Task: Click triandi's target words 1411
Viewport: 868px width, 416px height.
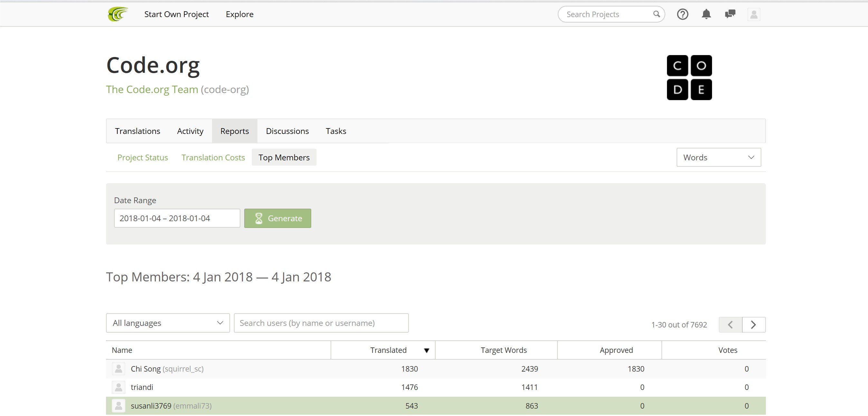Action: click(x=529, y=387)
